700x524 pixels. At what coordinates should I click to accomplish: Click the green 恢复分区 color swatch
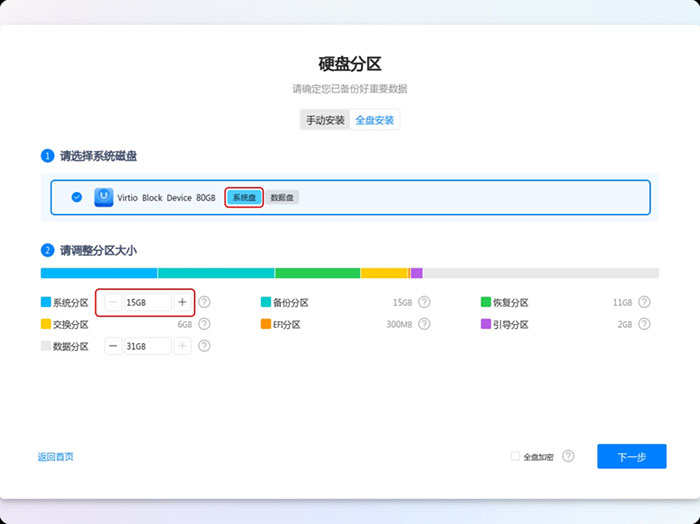[486, 302]
